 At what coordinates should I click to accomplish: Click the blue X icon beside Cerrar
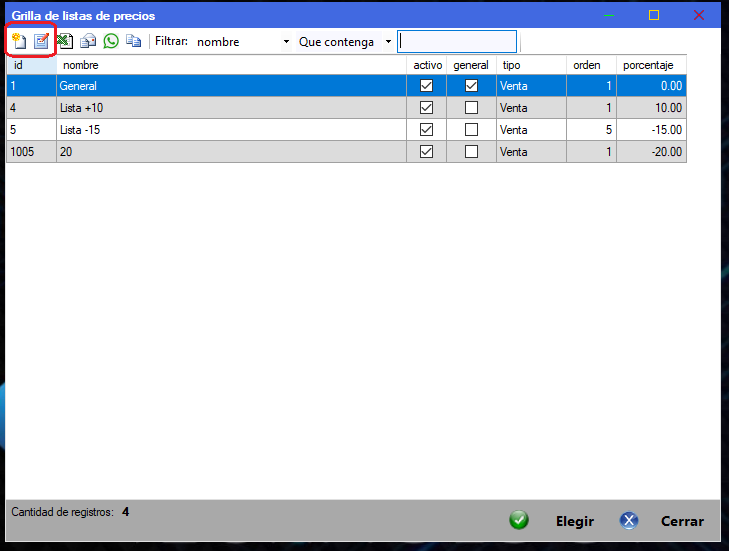(x=629, y=521)
